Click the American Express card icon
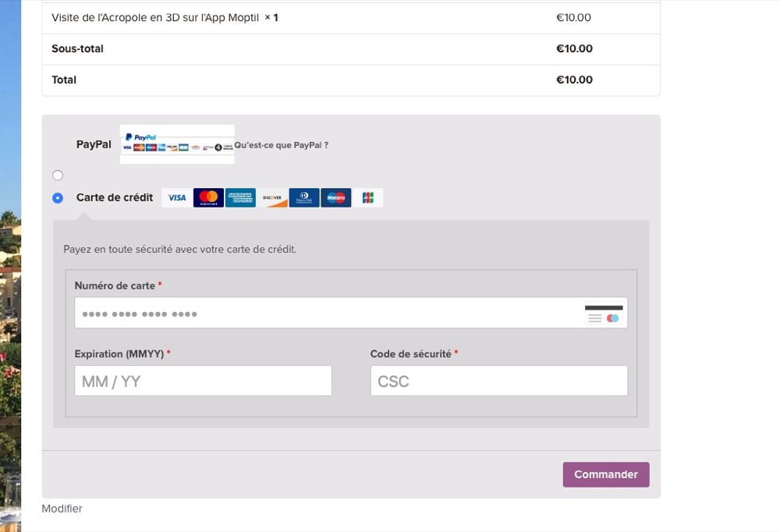Viewport: 780px width, 532px height. (x=240, y=198)
